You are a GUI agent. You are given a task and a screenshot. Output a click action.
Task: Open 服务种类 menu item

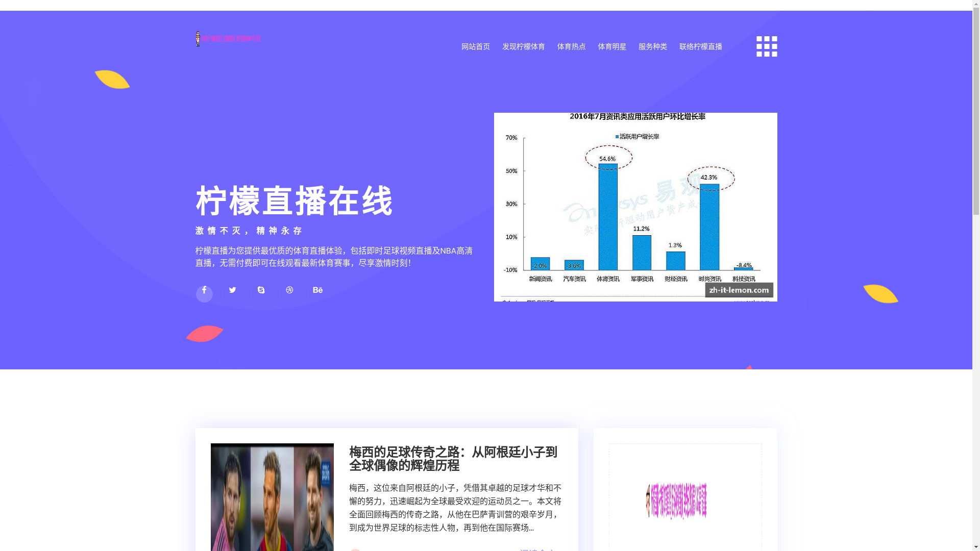click(x=653, y=46)
